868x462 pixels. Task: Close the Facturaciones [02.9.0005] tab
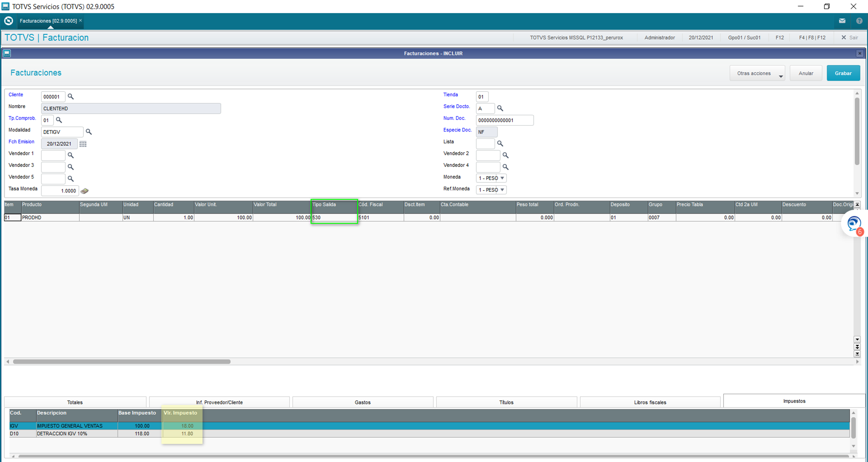pyautogui.click(x=80, y=21)
